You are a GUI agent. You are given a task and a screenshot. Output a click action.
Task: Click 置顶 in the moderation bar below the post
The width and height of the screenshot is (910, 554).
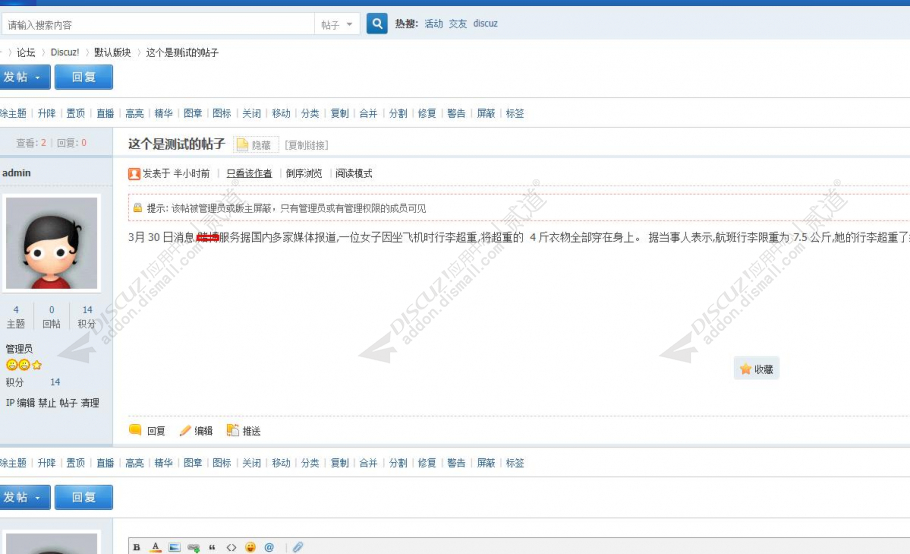[x=75, y=463]
